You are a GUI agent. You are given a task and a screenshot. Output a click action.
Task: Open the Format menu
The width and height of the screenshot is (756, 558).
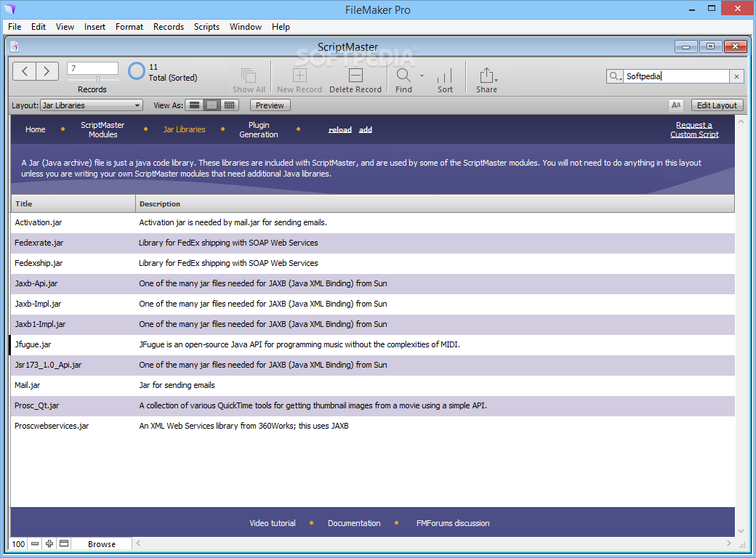(129, 26)
